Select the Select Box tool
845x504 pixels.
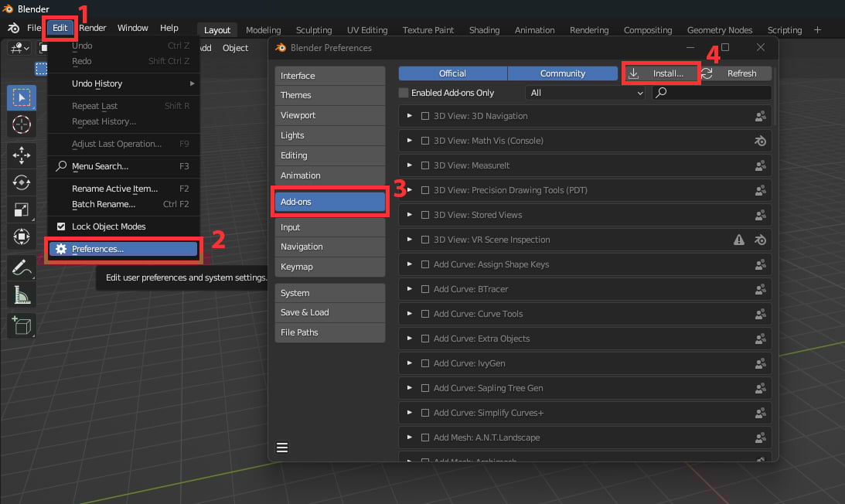[x=22, y=97]
